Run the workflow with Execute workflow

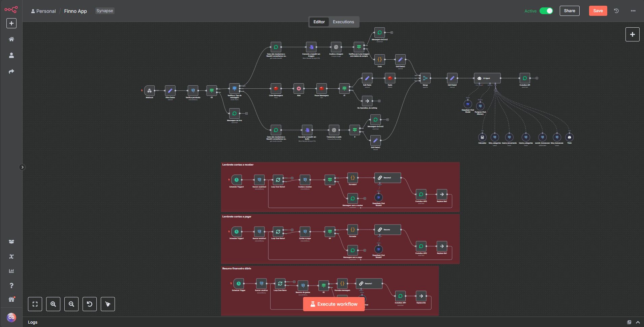pyautogui.click(x=334, y=304)
